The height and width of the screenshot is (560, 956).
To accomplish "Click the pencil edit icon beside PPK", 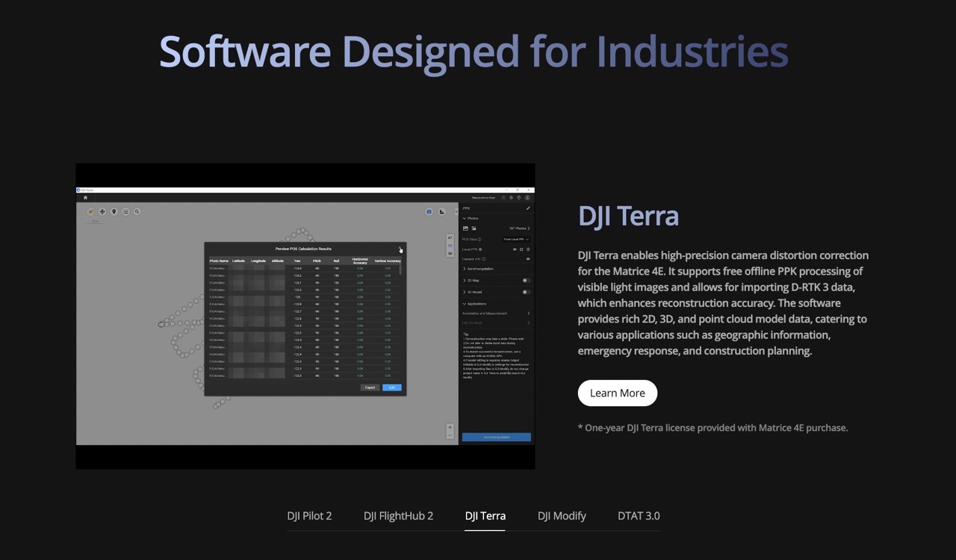I will pyautogui.click(x=528, y=208).
